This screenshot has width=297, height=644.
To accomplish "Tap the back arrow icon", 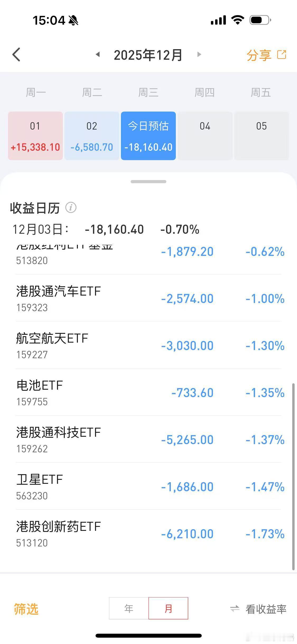I will coord(16,55).
